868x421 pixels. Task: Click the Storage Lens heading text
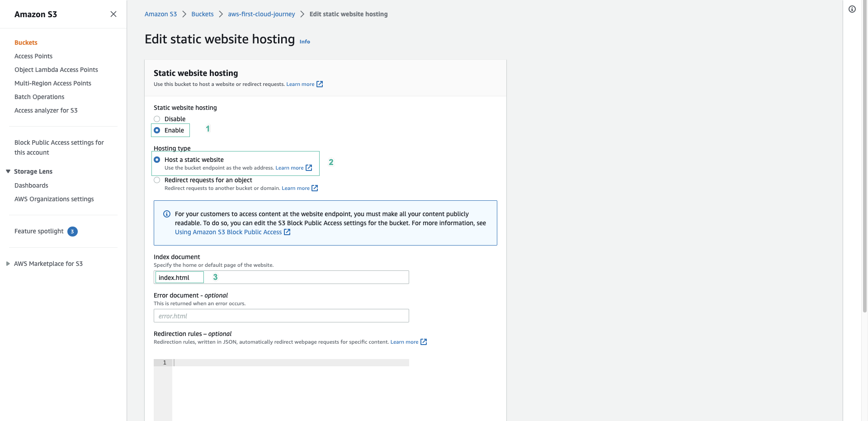33,171
